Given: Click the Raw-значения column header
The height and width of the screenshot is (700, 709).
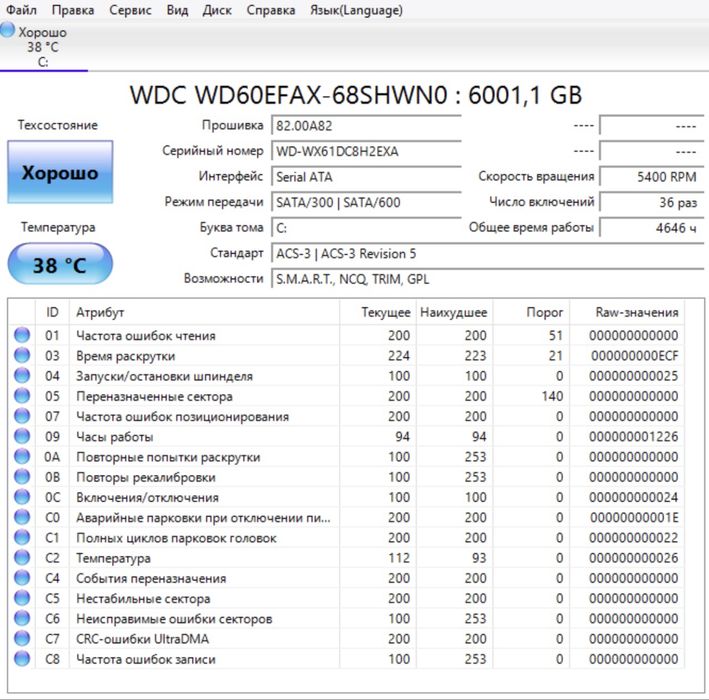Looking at the screenshot, I should pos(627,312).
